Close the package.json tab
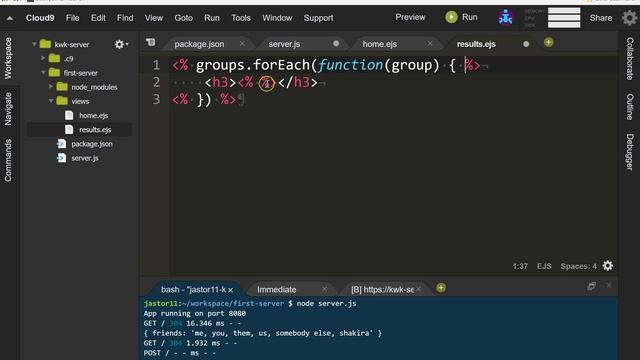This screenshot has height=360, width=640. tap(242, 43)
